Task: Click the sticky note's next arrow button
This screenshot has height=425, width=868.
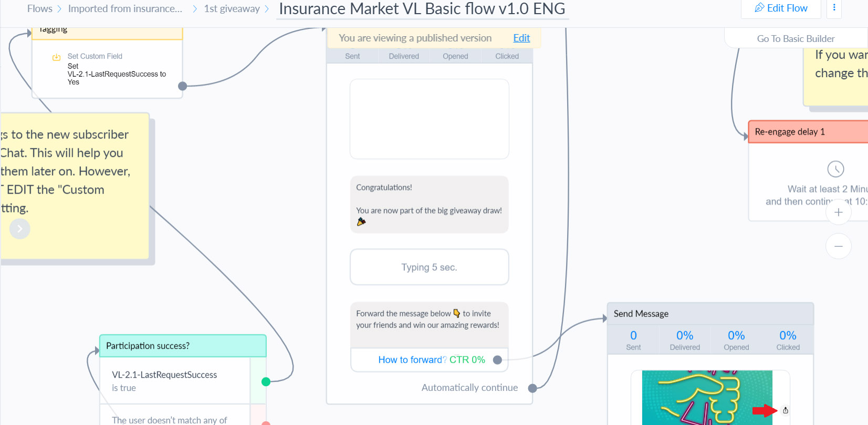Action: [19, 229]
